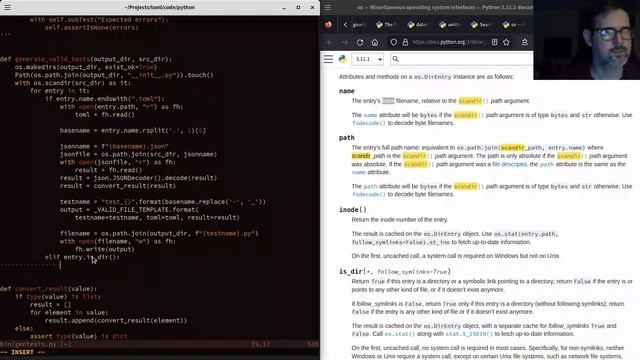Go back in browser history
The image size is (640, 360).
tap(330, 42)
